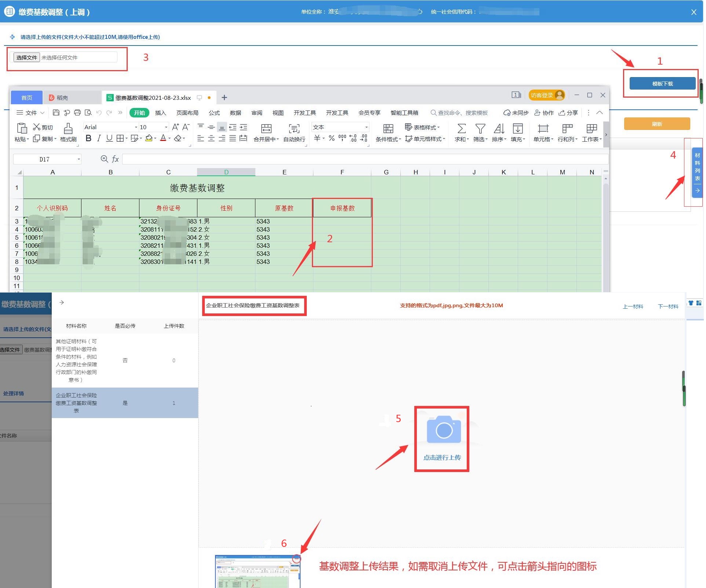Click the camera upload icon
Image resolution: width=706 pixels, height=588 pixels.
point(444,429)
